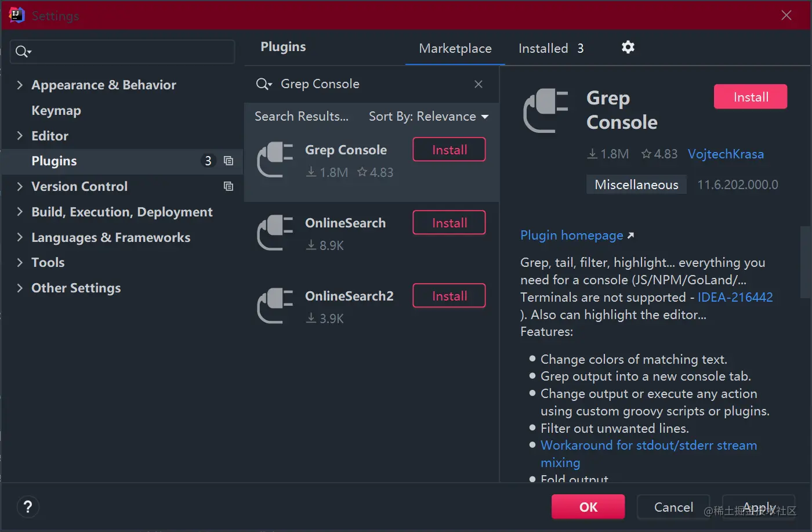This screenshot has height=532, width=812.
Task: Click the OnlineSearch plugin icon
Action: coord(275,233)
